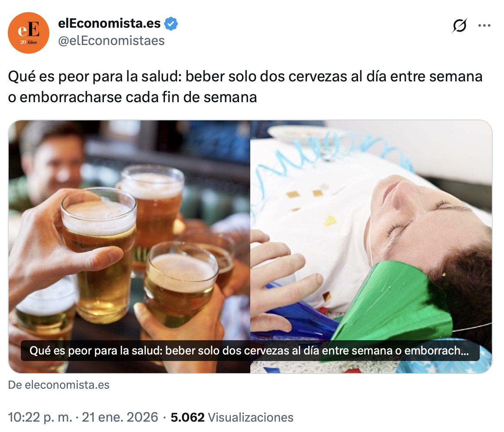View the 5.062 Visualizaciones count
Viewport: 504px width, 432px height.
coord(232,417)
